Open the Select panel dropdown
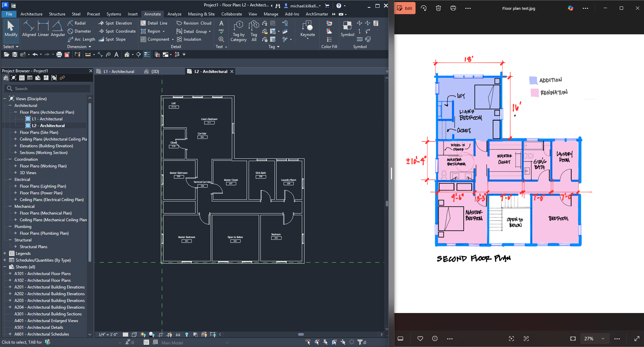This screenshot has width=644, height=347. pos(17,47)
